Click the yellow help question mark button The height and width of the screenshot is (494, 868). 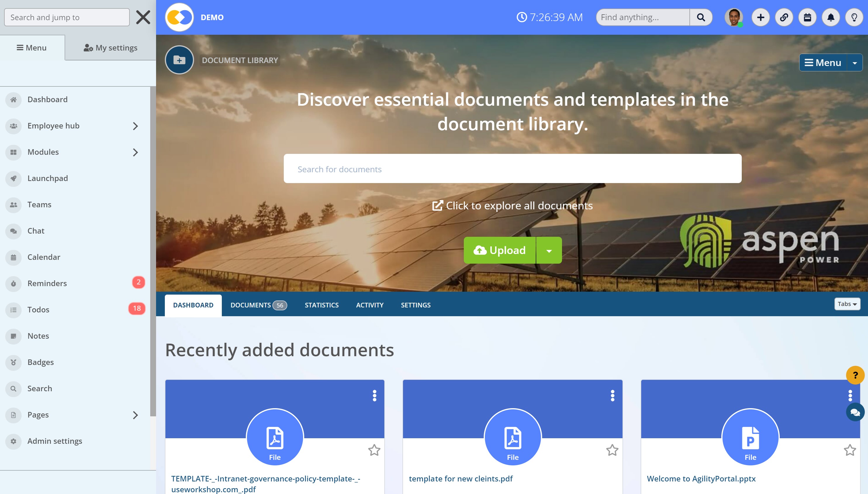[x=855, y=375]
